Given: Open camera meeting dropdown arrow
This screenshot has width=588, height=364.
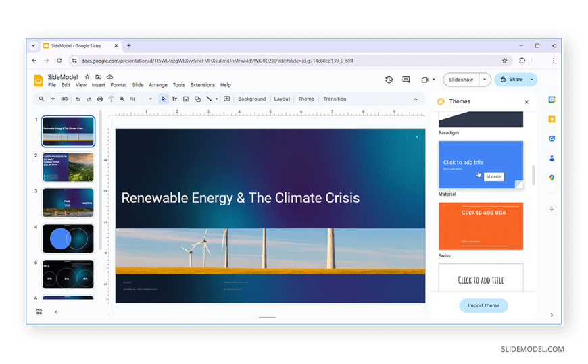Looking at the screenshot, I should 433,80.
